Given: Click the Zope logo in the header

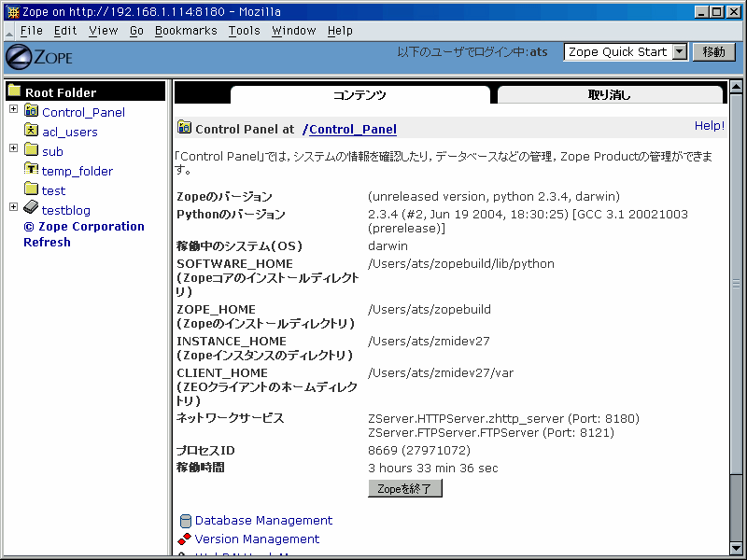Looking at the screenshot, I should click(x=39, y=57).
